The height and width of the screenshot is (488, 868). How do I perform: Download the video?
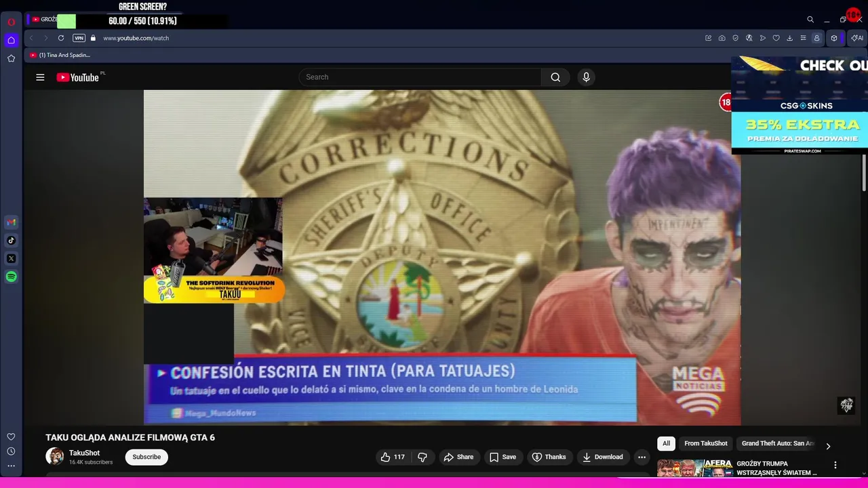tap(602, 457)
